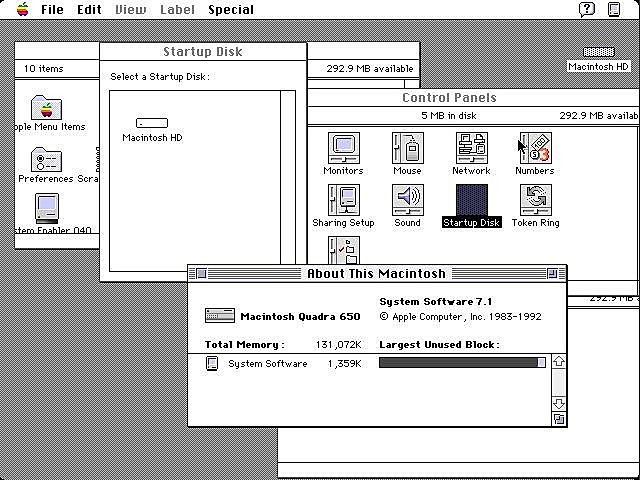Click the 'Largest Unused Block:' label

(439, 345)
